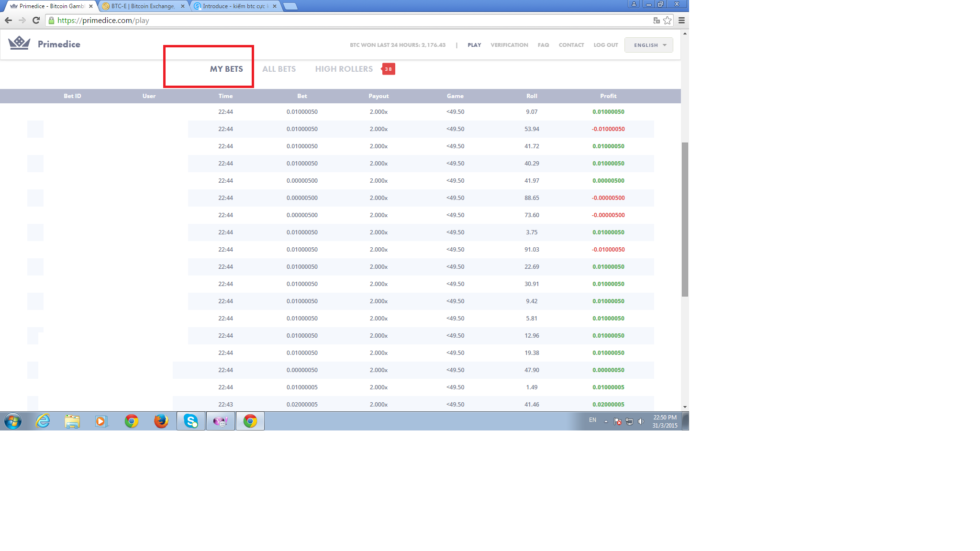Reload the page with refresh icon
This screenshot has height=551, width=980.
pos(36,20)
